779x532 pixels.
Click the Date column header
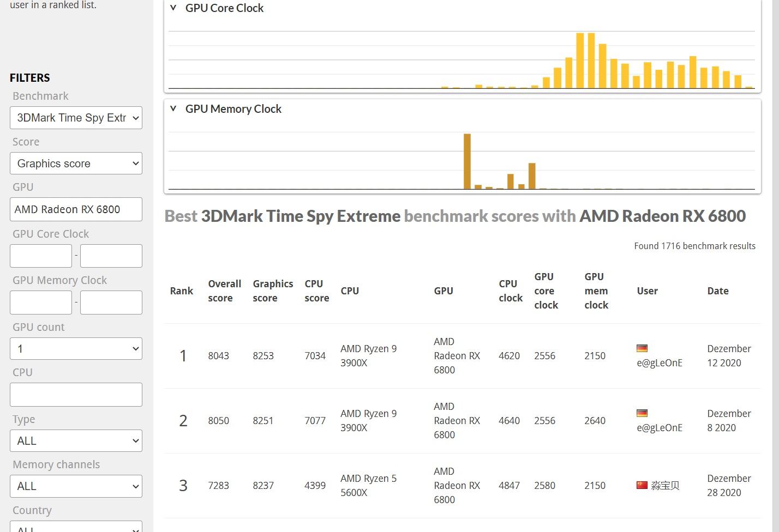coord(718,291)
